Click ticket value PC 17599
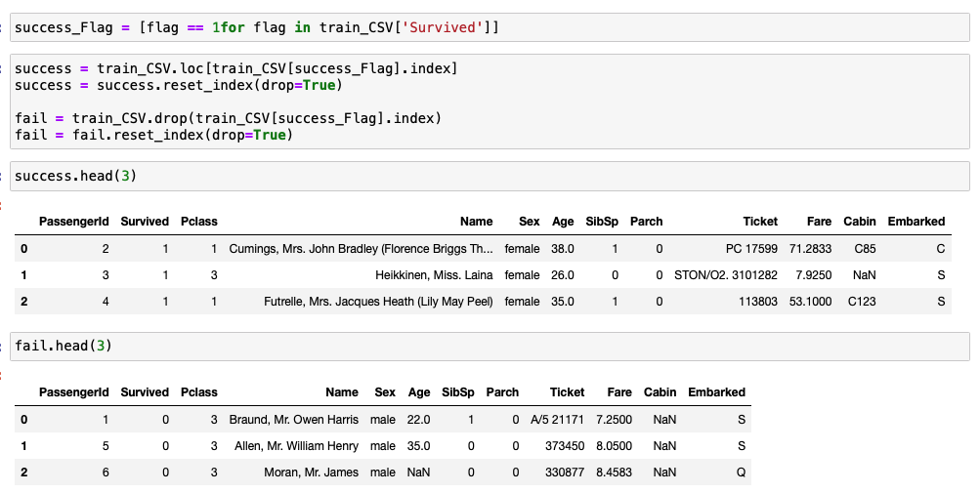The height and width of the screenshot is (493, 980). 752,249
